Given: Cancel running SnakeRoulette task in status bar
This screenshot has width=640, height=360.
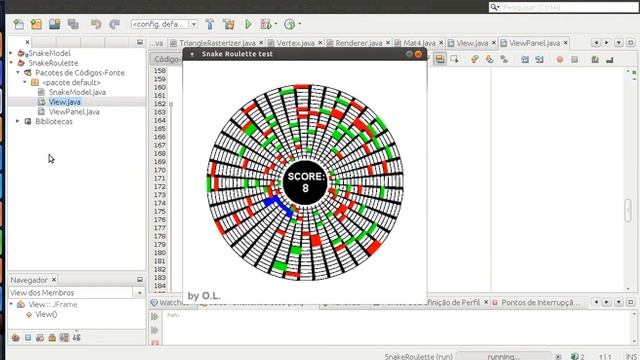Looking at the screenshot, I should 558,356.
